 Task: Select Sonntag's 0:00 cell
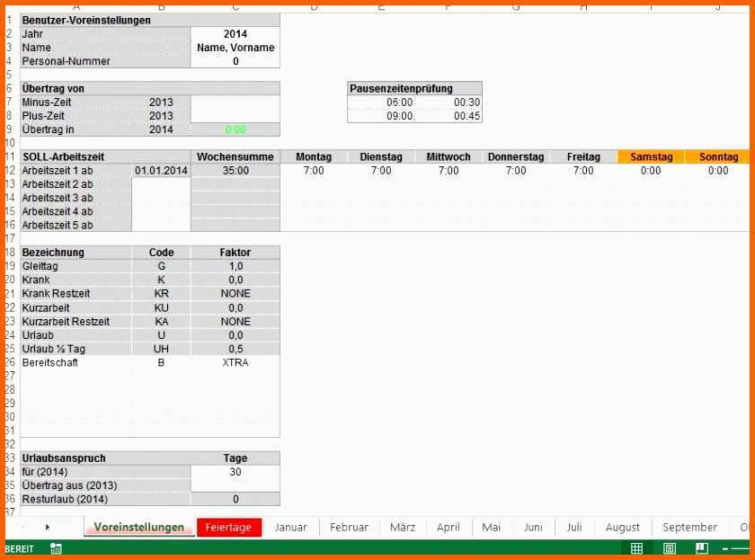coord(717,171)
